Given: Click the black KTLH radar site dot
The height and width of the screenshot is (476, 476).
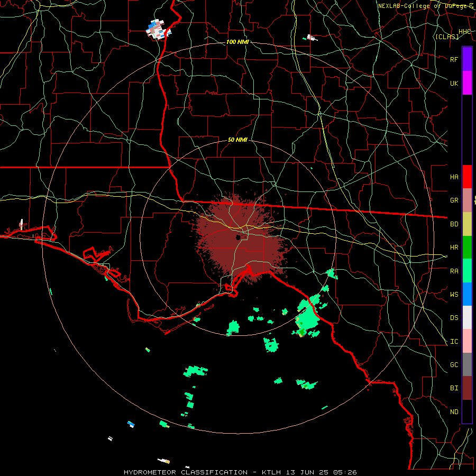Looking at the screenshot, I should point(239,237).
